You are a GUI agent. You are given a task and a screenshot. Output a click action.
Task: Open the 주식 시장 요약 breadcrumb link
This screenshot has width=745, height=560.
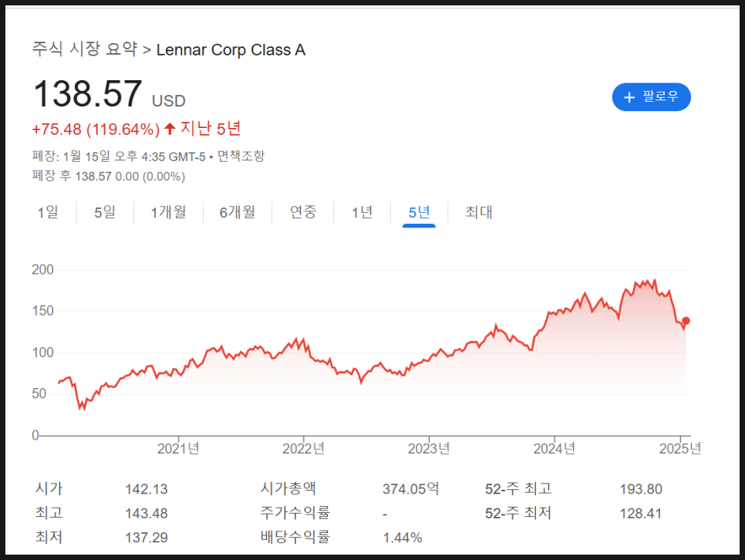(84, 49)
